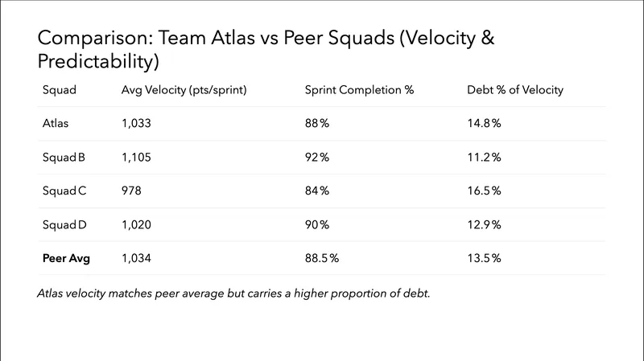This screenshot has height=361, width=644.
Task: Select the "Squad" column header
Action: (59, 90)
